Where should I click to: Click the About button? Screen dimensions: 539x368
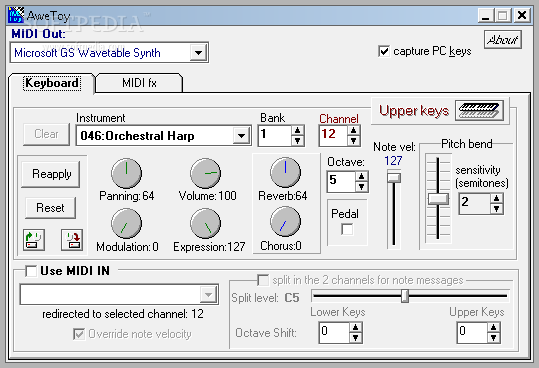coord(503,40)
